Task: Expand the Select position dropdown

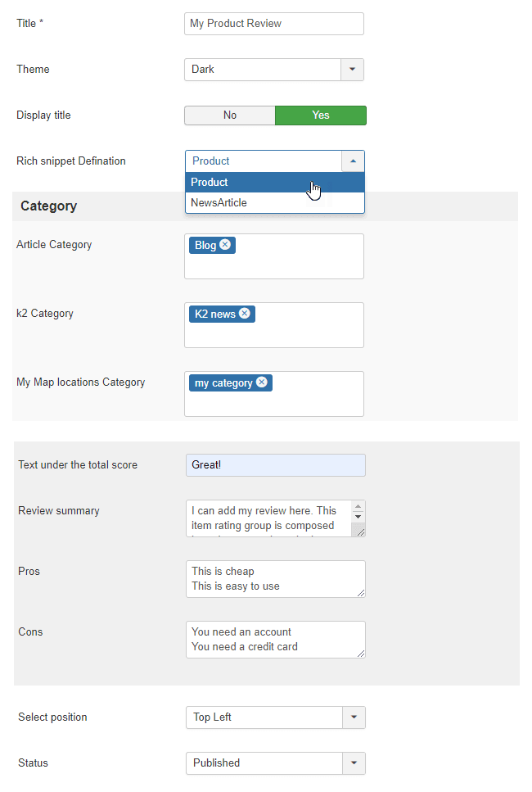Action: 354,717
